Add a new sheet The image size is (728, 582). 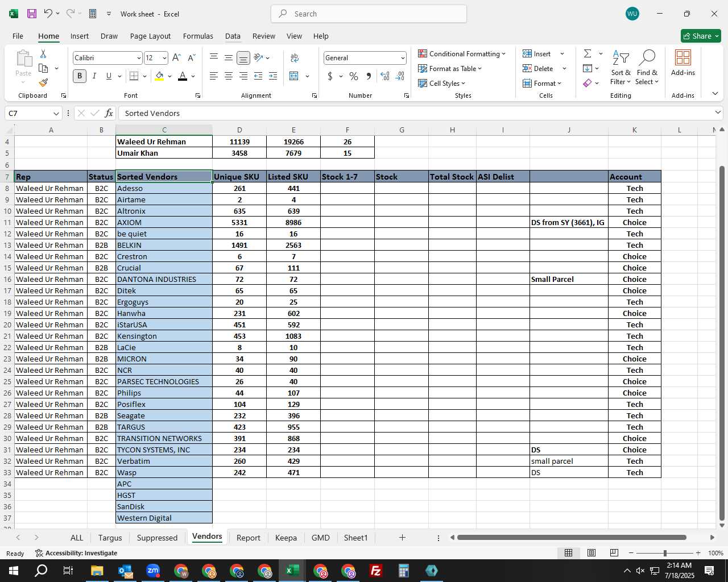point(402,537)
